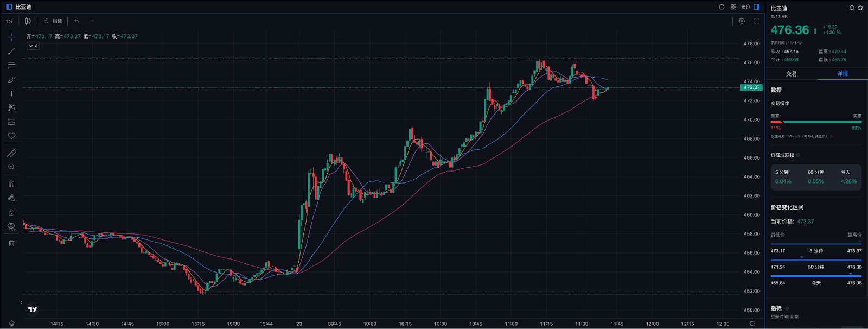The image size is (868, 329).
Task: Click the price alert bell icon
Action: pyautogui.click(x=852, y=8)
